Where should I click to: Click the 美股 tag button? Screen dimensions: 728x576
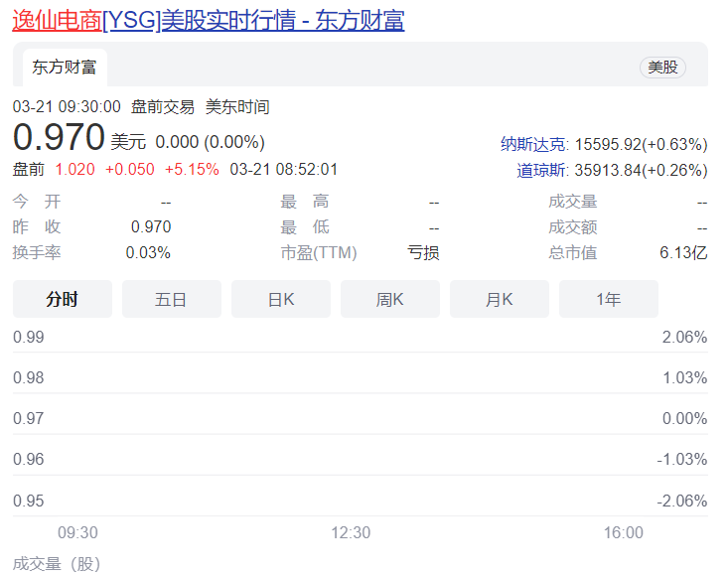[x=662, y=68]
